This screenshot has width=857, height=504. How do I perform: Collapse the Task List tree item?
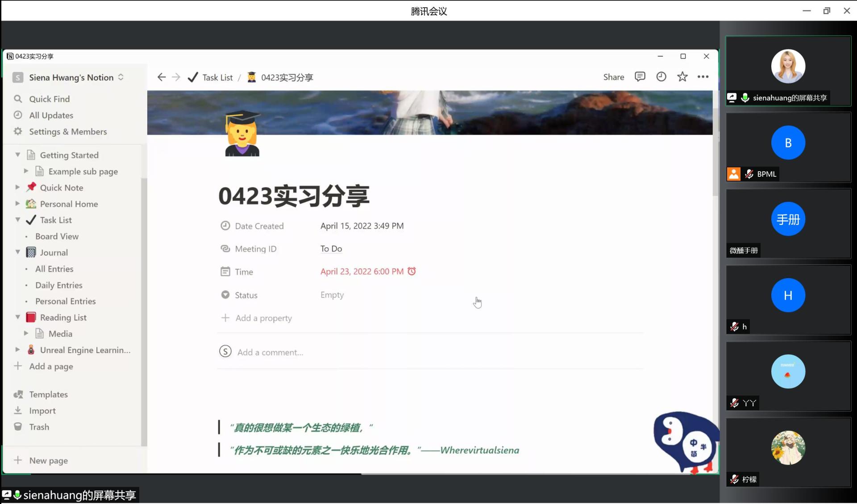coord(17,220)
